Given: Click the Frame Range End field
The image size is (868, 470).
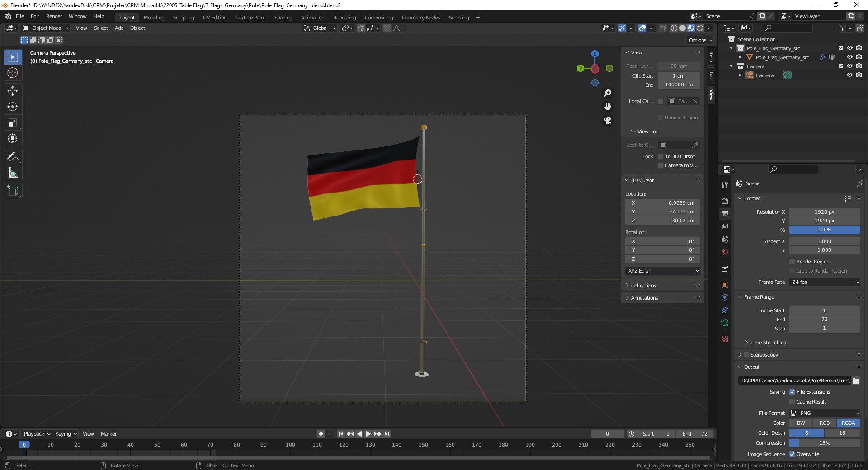Looking at the screenshot, I should (x=825, y=319).
